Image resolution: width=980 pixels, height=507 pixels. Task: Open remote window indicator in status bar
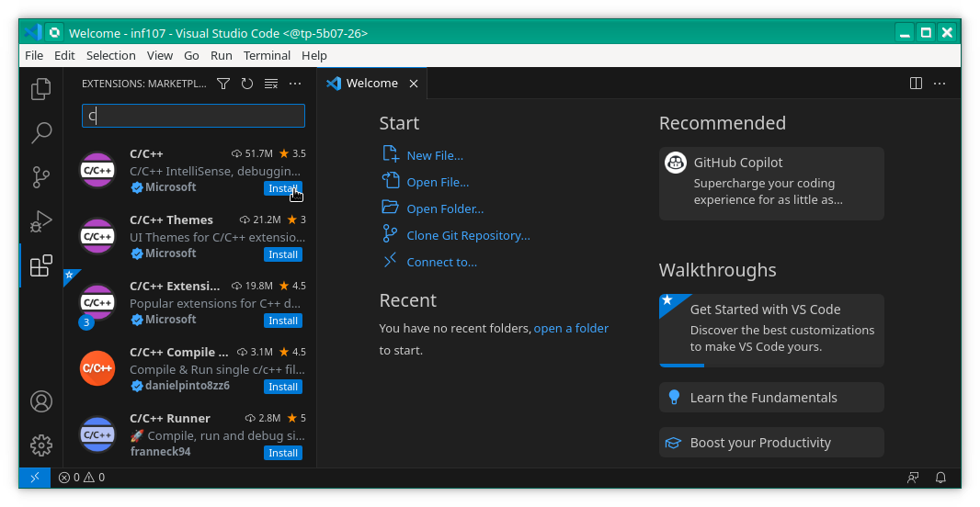coord(35,478)
